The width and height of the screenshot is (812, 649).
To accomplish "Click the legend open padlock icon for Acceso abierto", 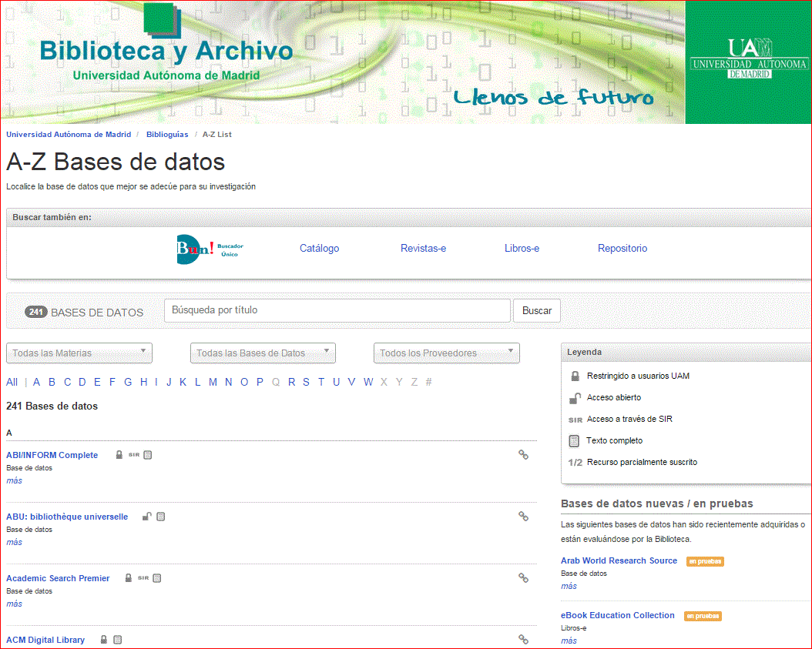I will coord(575,397).
